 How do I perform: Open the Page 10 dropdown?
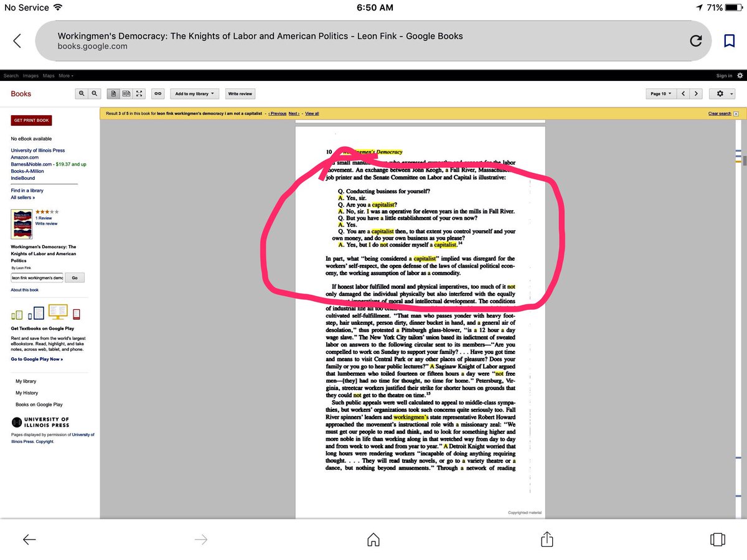(660, 94)
